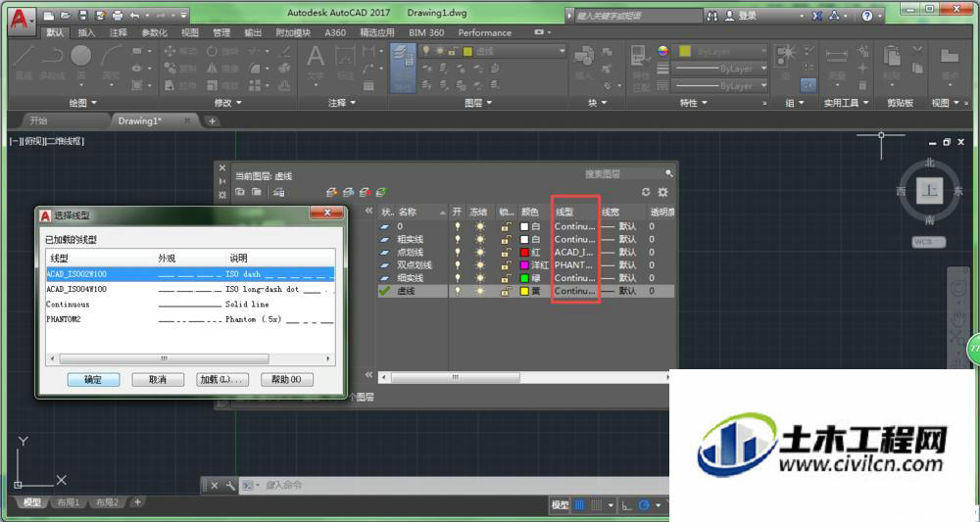Click the New Layer icon in layer manager
Image resolution: width=980 pixels, height=522 pixels.
pyautogui.click(x=331, y=192)
